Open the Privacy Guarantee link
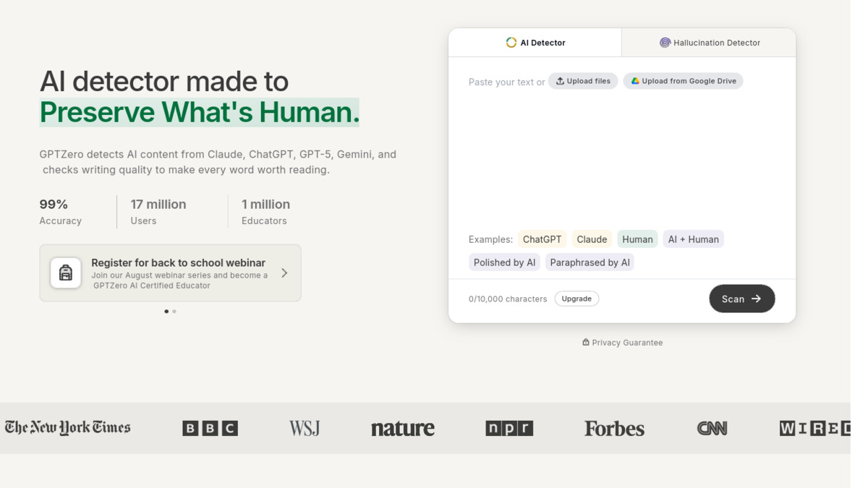Screen dimensions: 868x488 [622, 343]
